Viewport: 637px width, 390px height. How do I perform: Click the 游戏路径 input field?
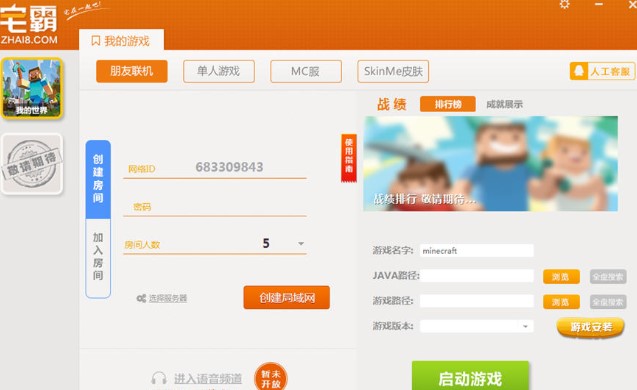pyautogui.click(x=477, y=301)
